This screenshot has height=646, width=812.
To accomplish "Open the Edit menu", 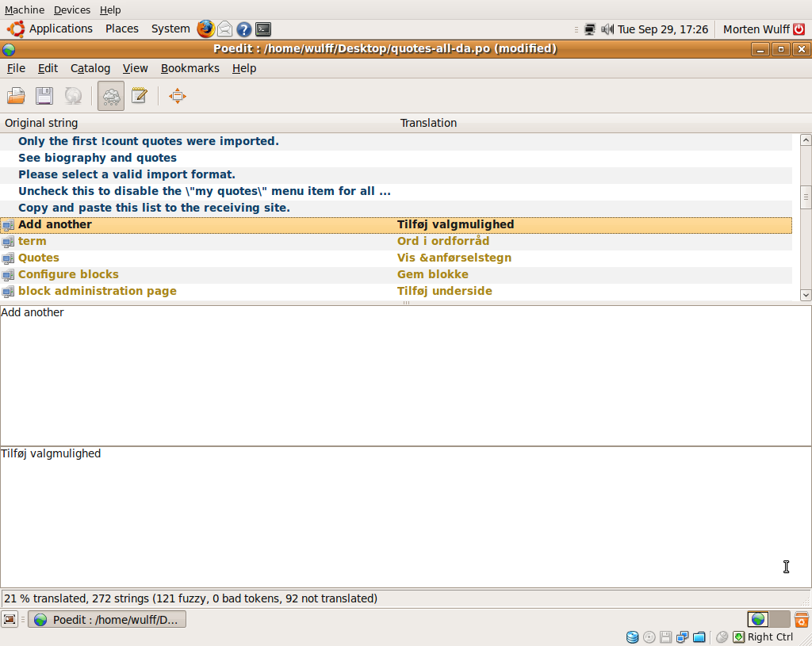I will (x=48, y=68).
